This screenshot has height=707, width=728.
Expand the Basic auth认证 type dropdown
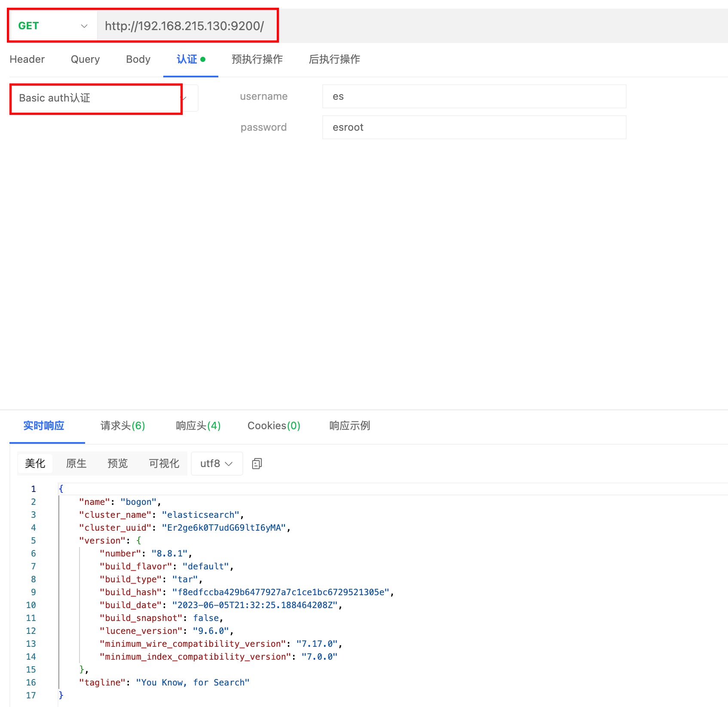pyautogui.click(x=104, y=98)
